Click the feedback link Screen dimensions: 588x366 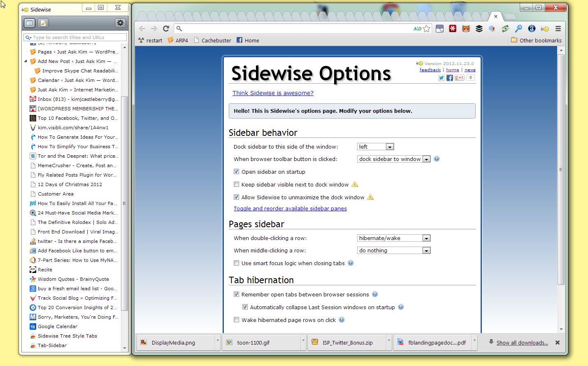pyautogui.click(x=430, y=70)
